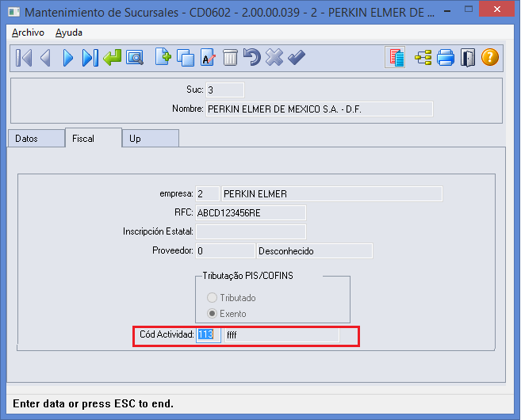The height and width of the screenshot is (420, 521).
Task: Go to the first record
Action: pos(24,58)
